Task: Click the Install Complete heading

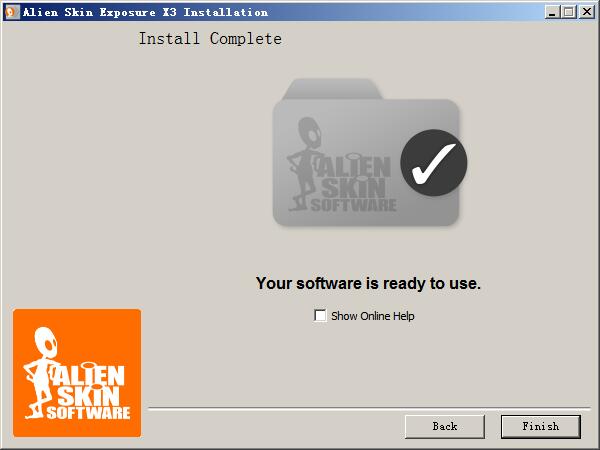Action: [210, 39]
